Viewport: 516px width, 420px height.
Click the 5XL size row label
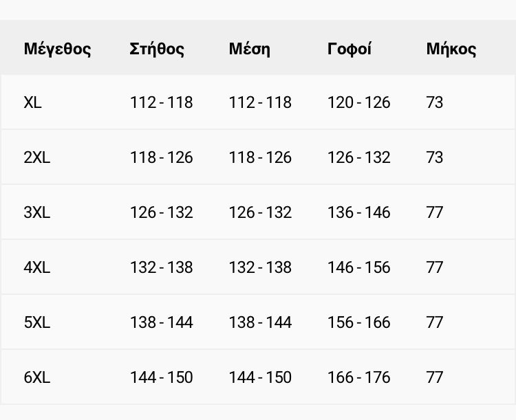coord(36,322)
